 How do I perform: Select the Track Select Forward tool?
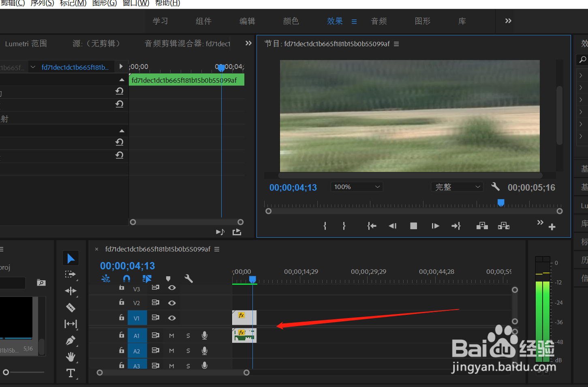pos(71,275)
